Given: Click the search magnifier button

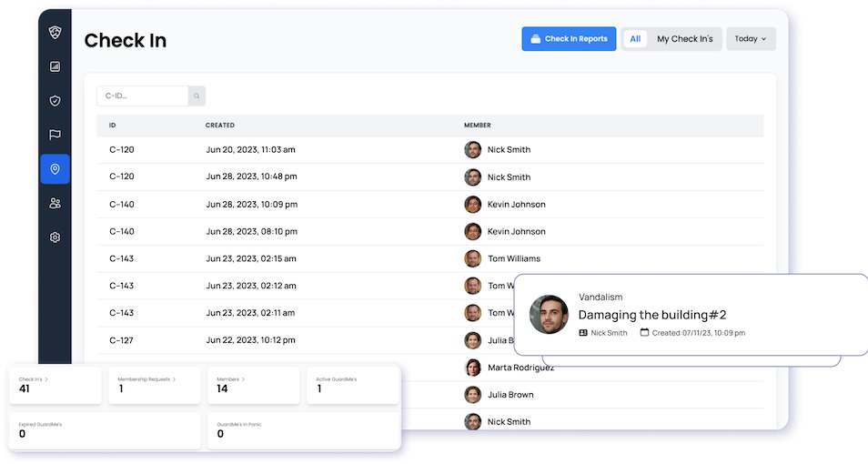Looking at the screenshot, I should (x=197, y=96).
